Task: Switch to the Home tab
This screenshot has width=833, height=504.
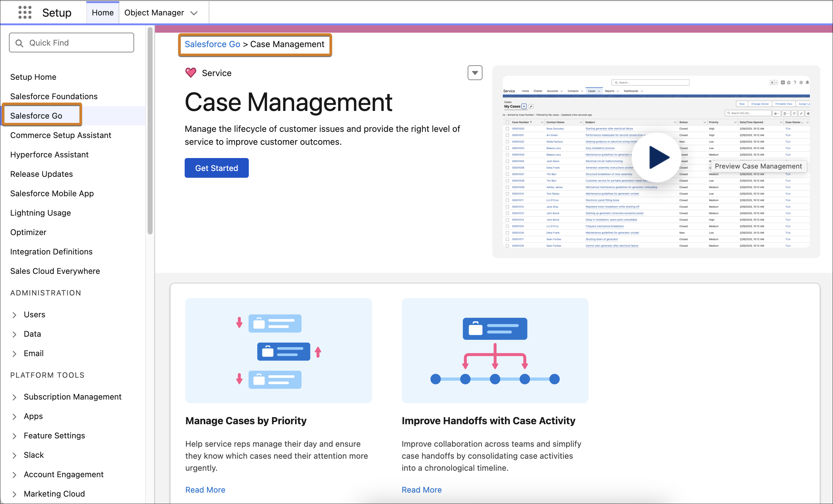Action: pos(103,13)
